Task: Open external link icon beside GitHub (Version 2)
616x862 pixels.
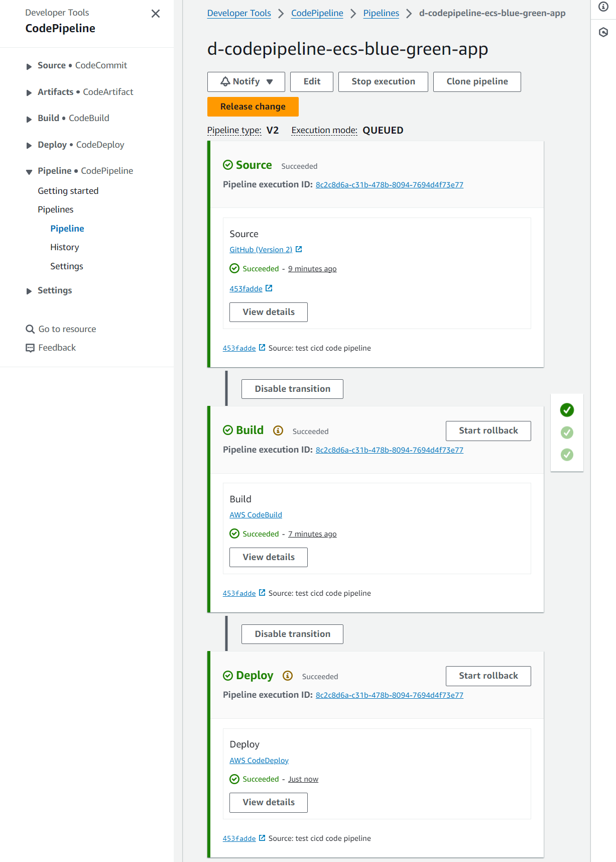Action: (299, 249)
